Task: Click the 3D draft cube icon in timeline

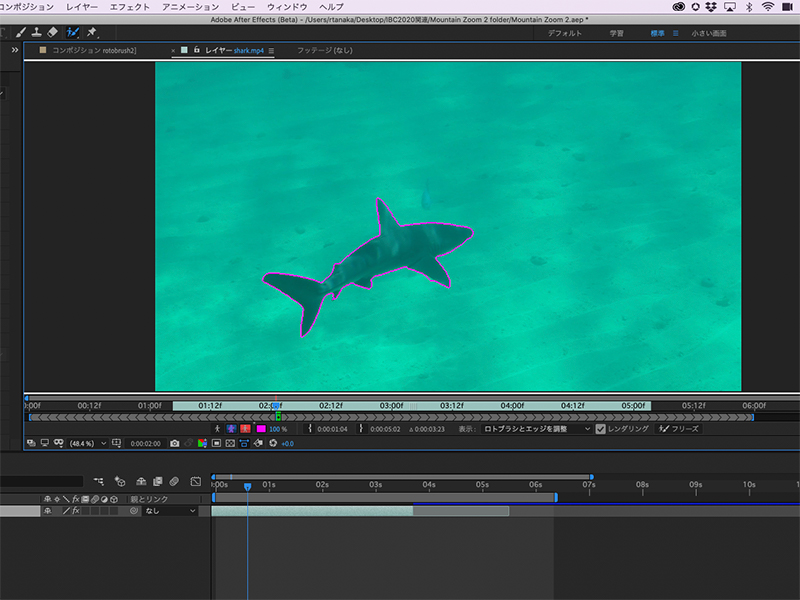Action: point(120,481)
